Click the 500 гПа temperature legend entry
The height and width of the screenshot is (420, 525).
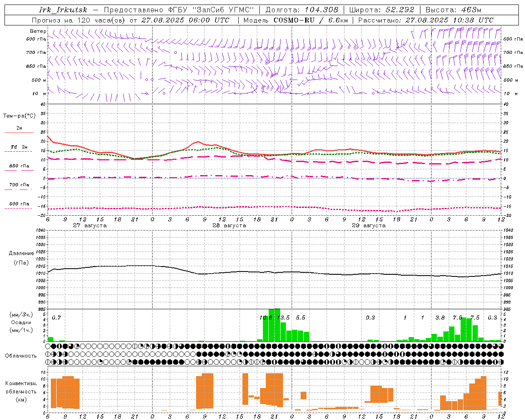pos(19,204)
